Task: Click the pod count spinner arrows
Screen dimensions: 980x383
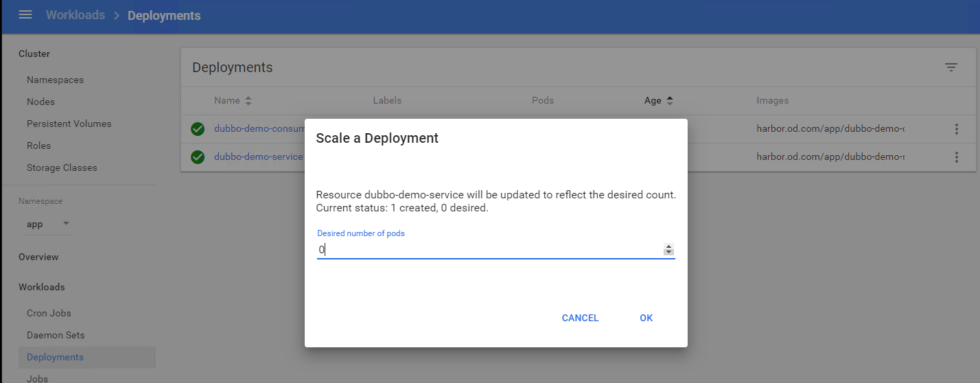Action: pyautogui.click(x=668, y=251)
